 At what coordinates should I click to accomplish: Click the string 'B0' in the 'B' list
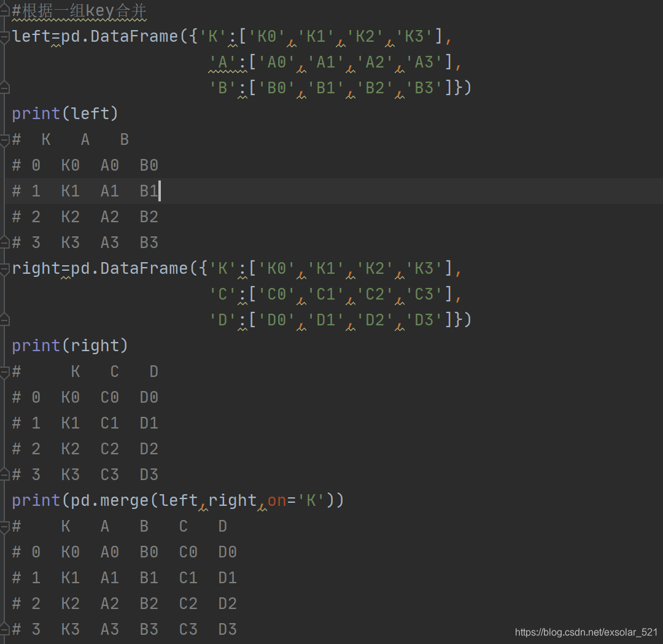(276, 88)
